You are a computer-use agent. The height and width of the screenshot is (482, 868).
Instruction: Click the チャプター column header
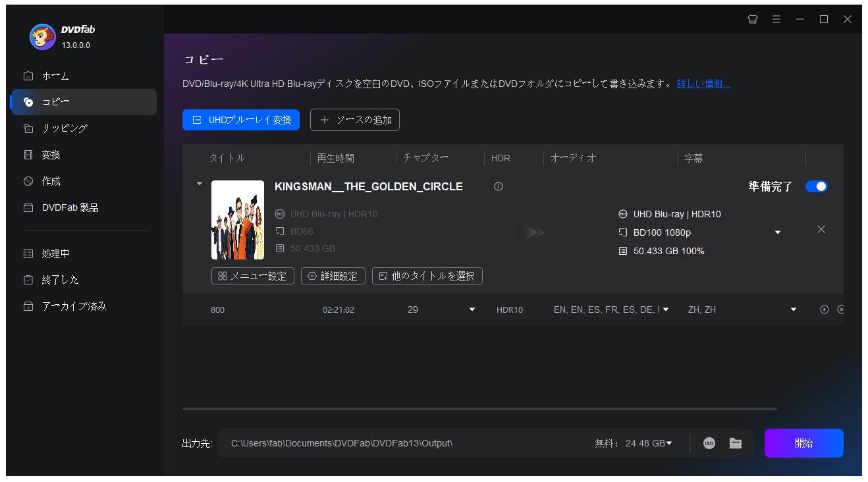[426, 158]
